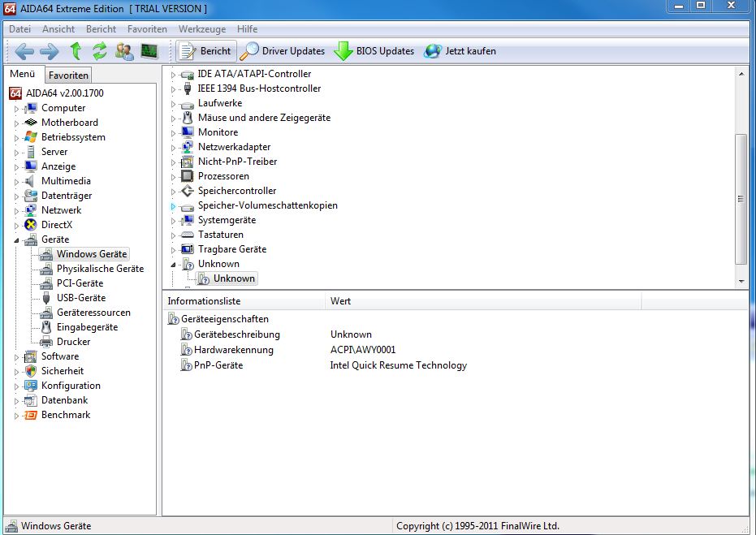Select the Monitore device category icon
The height and width of the screenshot is (535, 756).
(187, 132)
